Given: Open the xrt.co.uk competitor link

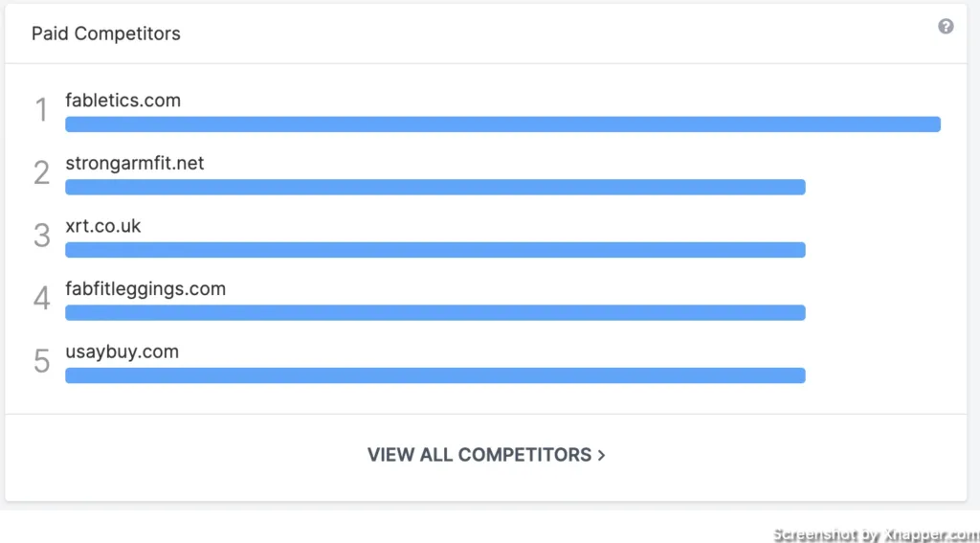Looking at the screenshot, I should coord(103,226).
